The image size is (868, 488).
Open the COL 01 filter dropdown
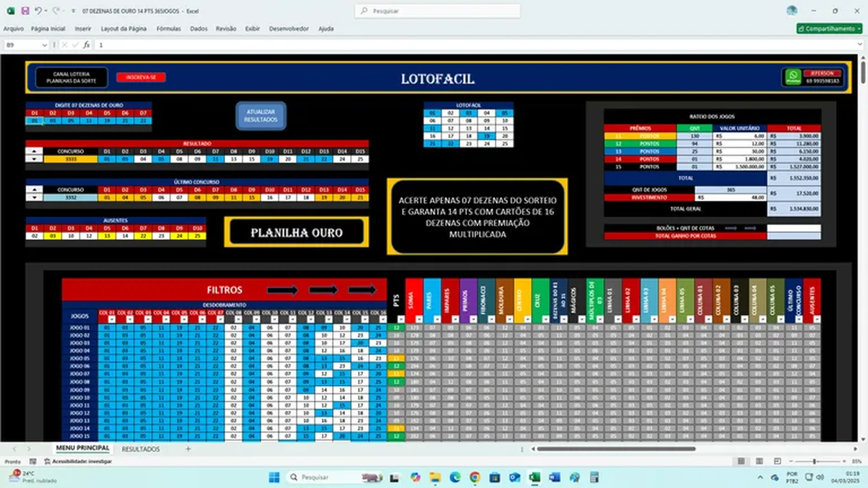pos(111,319)
